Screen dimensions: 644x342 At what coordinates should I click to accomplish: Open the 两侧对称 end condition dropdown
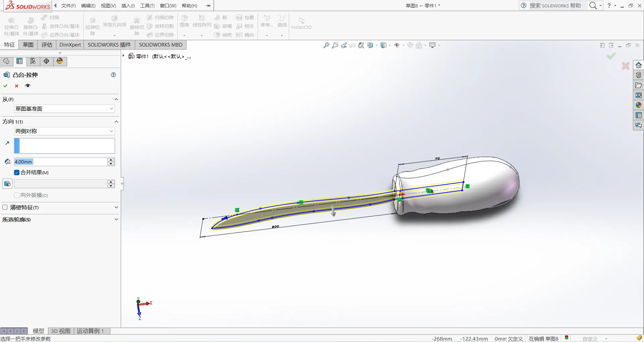coord(64,131)
